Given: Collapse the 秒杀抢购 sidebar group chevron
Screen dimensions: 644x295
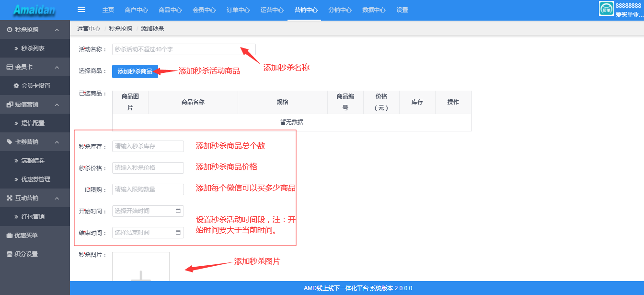Looking at the screenshot, I should [x=57, y=30].
